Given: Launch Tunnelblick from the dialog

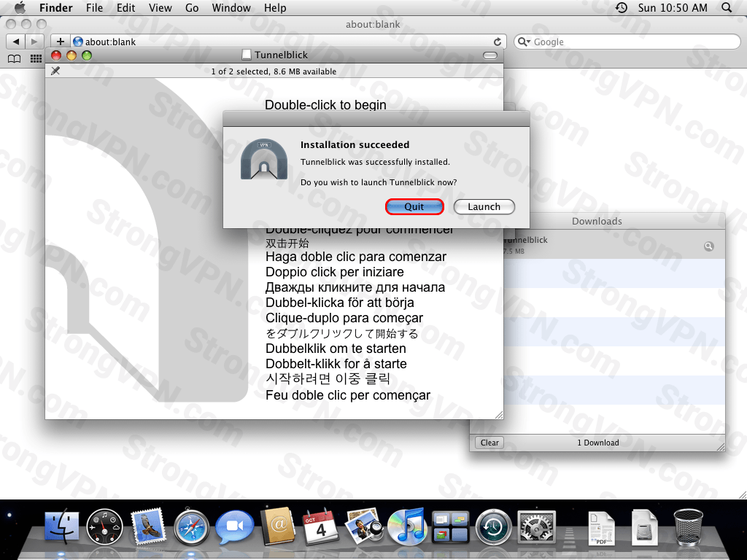Looking at the screenshot, I should point(484,206).
